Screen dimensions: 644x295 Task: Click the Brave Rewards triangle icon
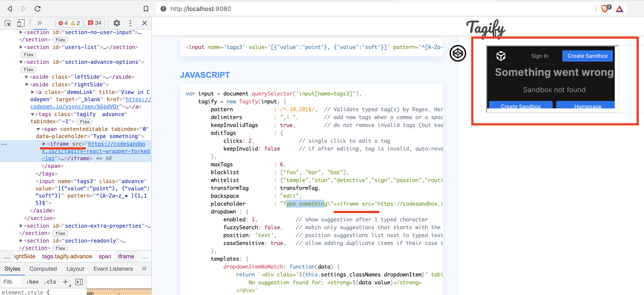[x=620, y=9]
